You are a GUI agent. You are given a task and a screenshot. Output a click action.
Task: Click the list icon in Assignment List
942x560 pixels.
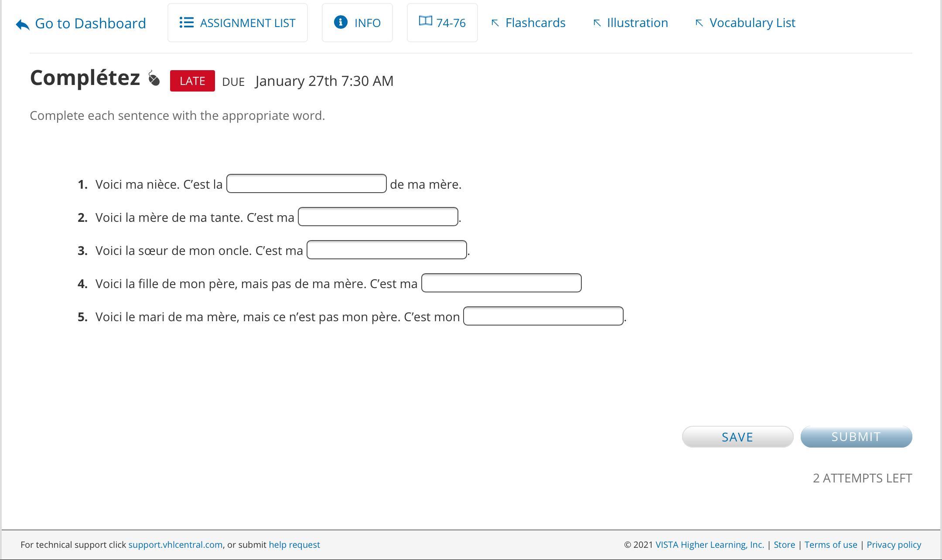(x=187, y=23)
